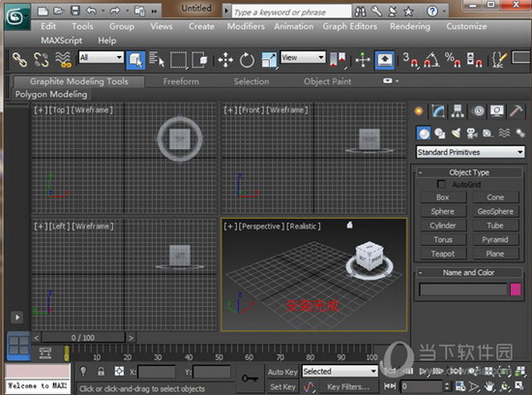Toggle the Selection Lock padlock
Screen dimensions: 532x395
pos(101,371)
